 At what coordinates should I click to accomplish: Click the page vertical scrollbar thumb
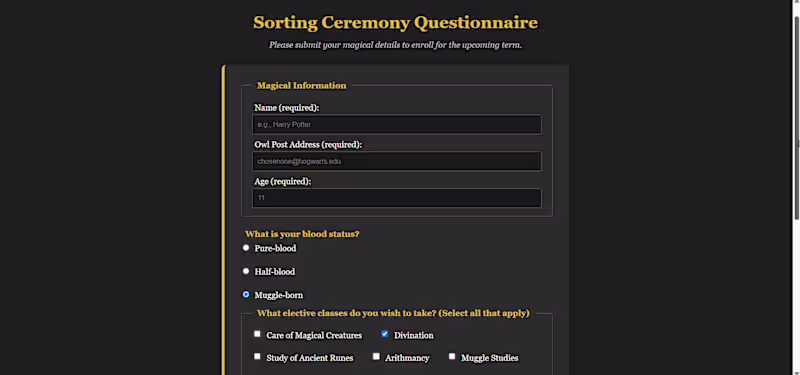(796, 117)
